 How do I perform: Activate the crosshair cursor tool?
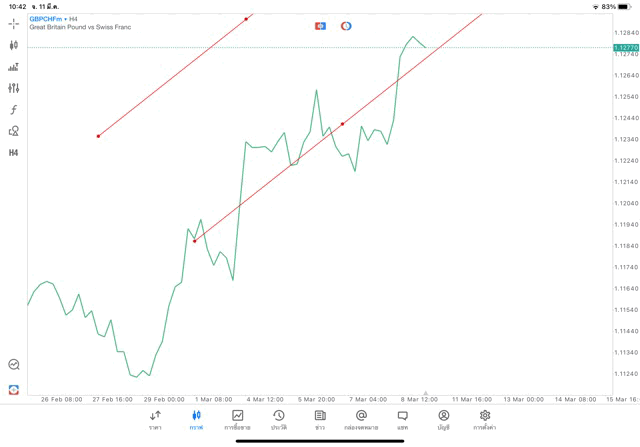pos(14,23)
